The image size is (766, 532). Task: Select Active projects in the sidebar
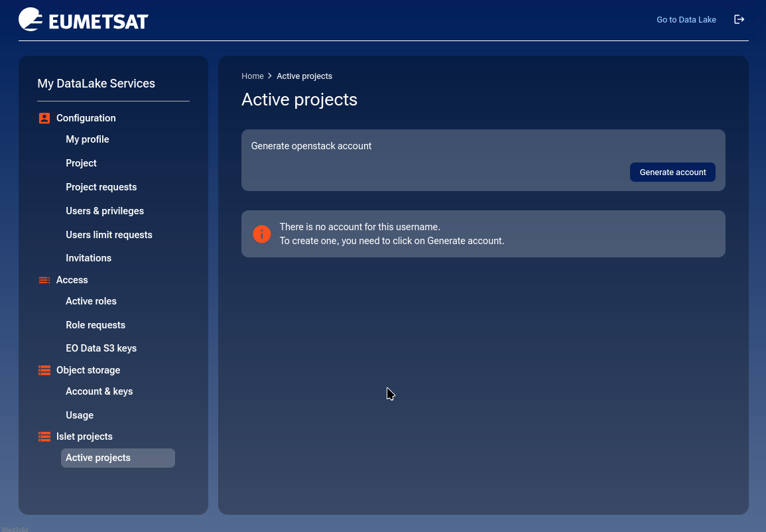(x=118, y=458)
